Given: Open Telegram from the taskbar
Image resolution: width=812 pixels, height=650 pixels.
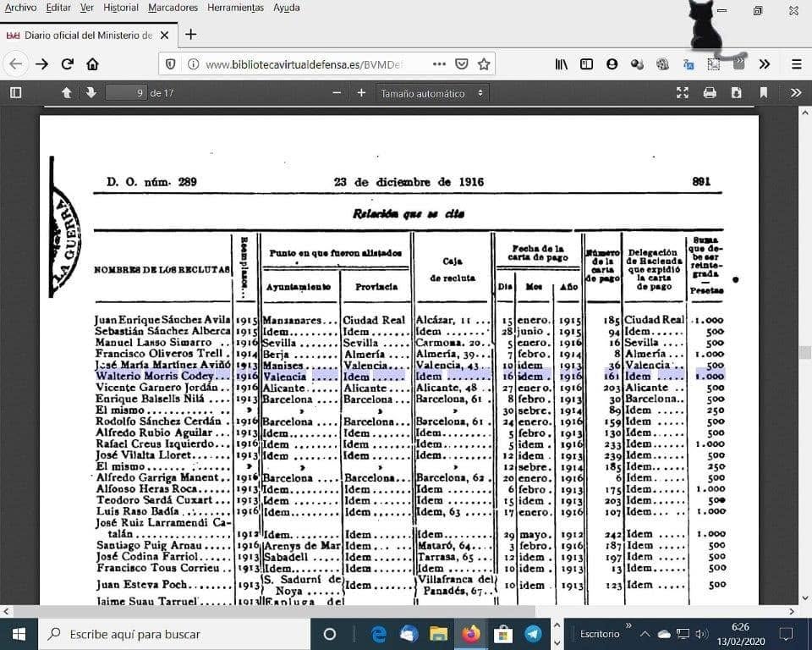Looking at the screenshot, I should (532, 634).
